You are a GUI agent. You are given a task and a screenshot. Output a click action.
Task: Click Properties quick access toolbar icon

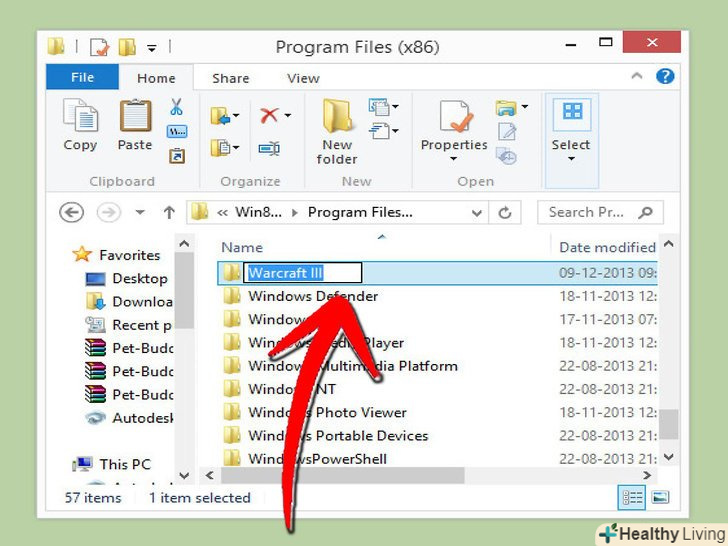click(100, 46)
